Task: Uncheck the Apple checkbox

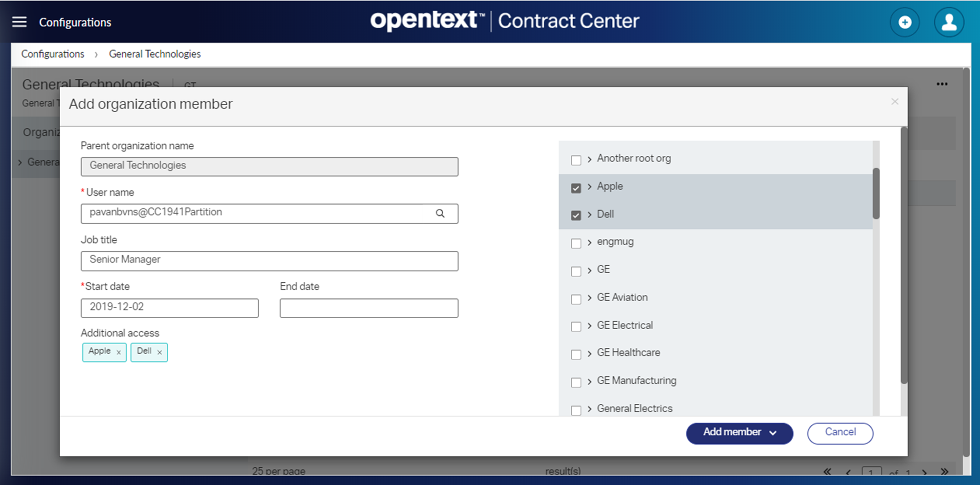Action: [576, 188]
